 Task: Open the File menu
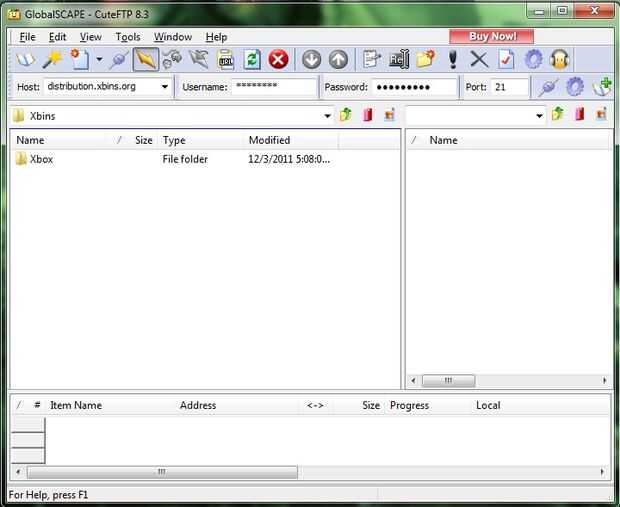[27, 37]
